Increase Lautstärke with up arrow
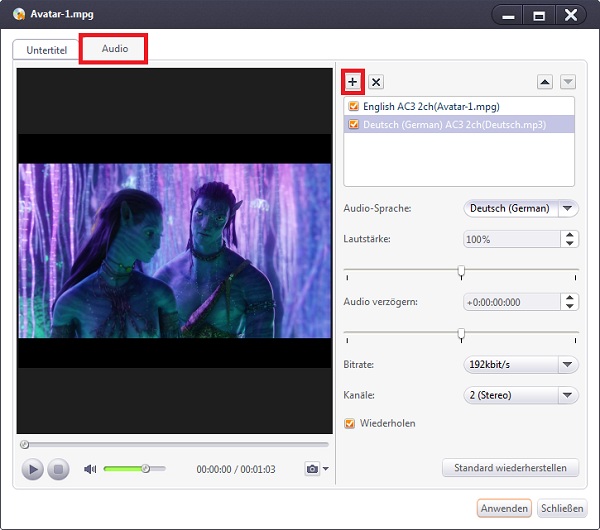The image size is (600, 530). 570,235
